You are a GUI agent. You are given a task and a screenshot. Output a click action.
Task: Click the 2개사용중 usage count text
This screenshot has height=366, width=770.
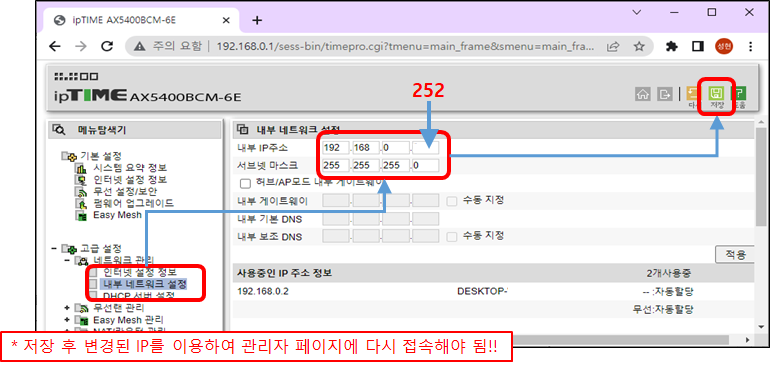coord(668,273)
